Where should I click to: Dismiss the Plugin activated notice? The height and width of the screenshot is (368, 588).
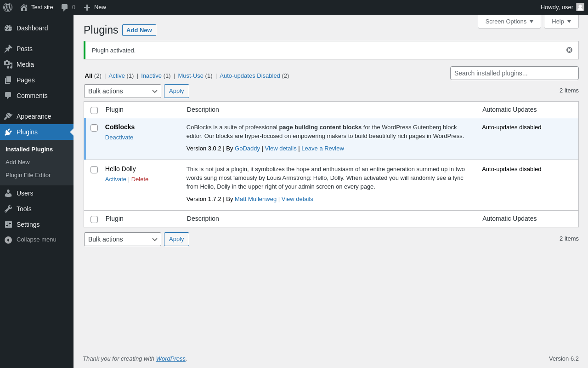coord(569,50)
